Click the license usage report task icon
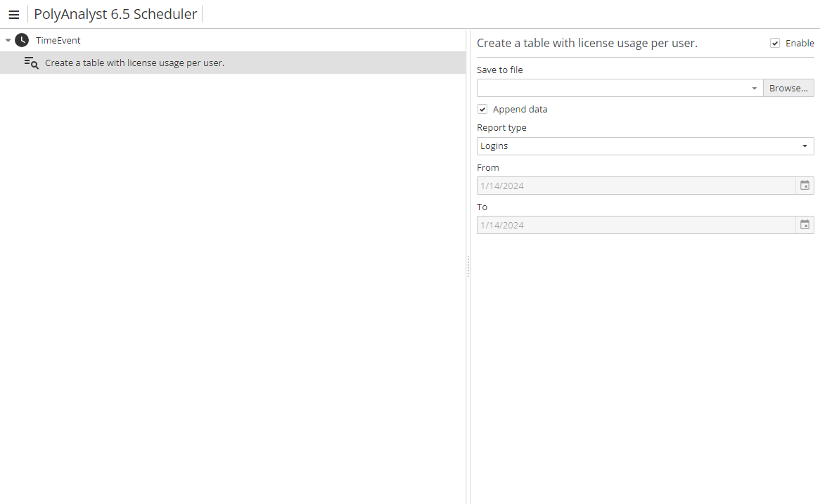The image size is (820, 504). pyautogui.click(x=31, y=63)
